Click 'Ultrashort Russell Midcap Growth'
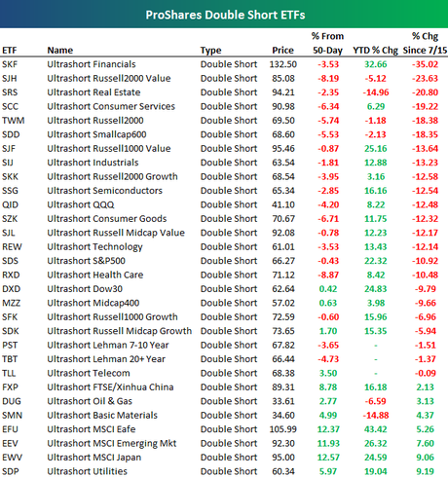 point(120,331)
